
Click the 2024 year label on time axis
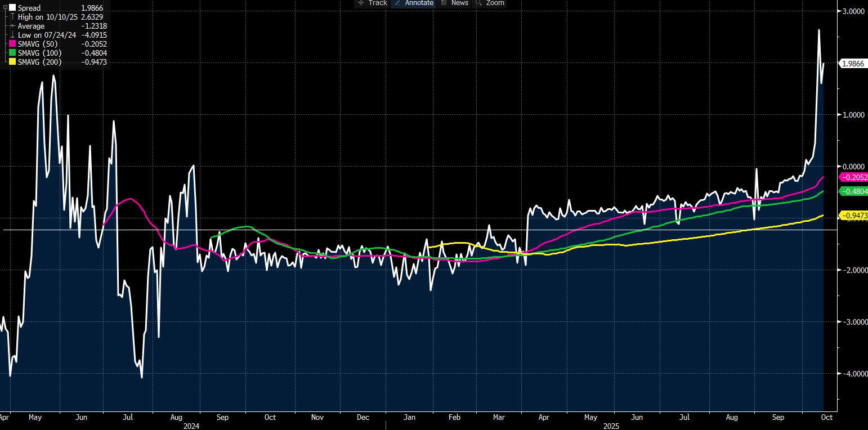point(191,426)
